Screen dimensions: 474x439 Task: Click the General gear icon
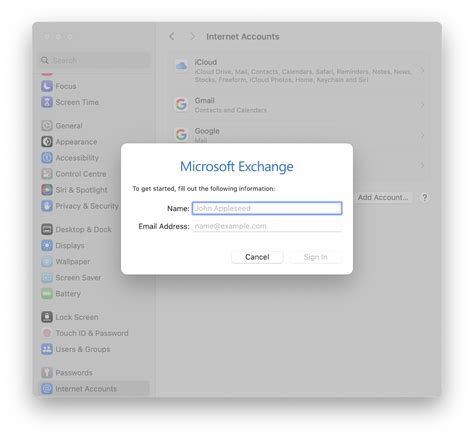point(47,126)
